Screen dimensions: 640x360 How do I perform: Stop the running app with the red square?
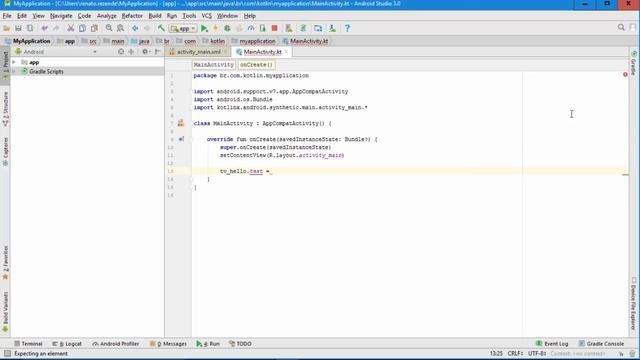point(275,28)
